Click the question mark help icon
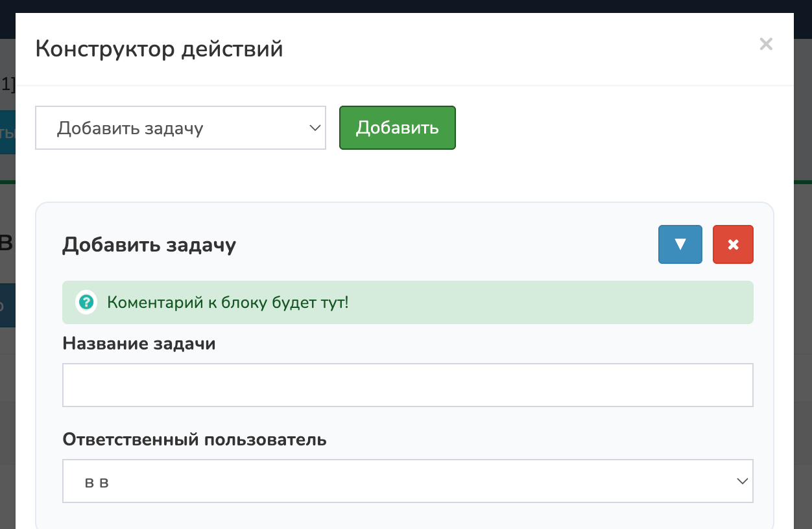 86,302
